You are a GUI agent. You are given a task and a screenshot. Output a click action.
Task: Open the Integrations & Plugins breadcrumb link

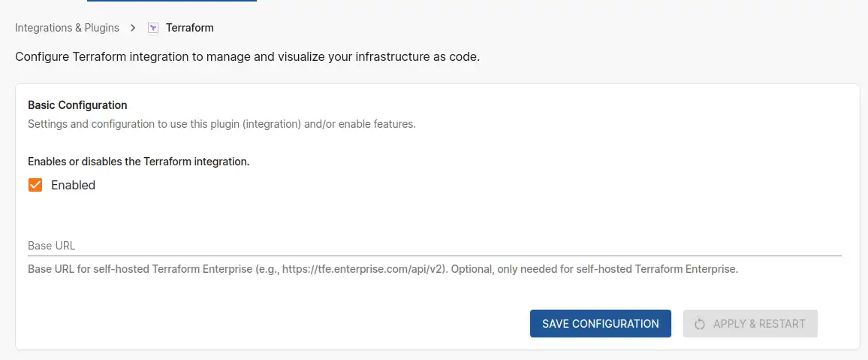(67, 28)
